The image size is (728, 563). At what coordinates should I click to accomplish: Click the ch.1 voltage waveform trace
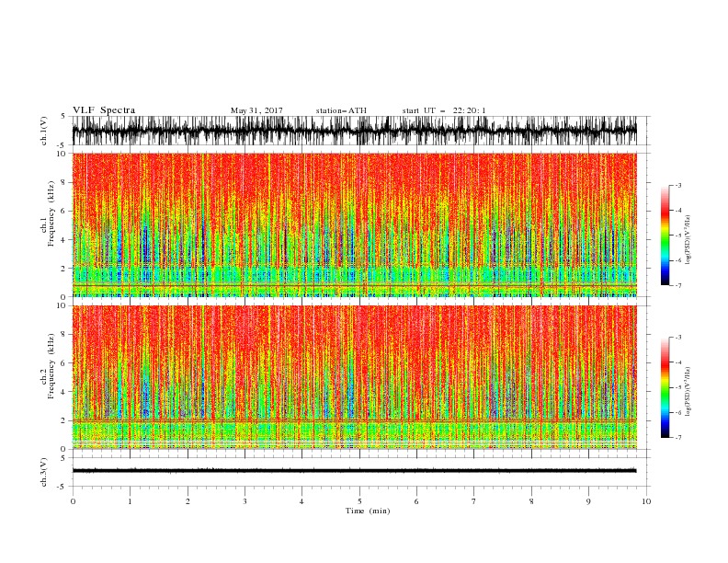pos(354,131)
